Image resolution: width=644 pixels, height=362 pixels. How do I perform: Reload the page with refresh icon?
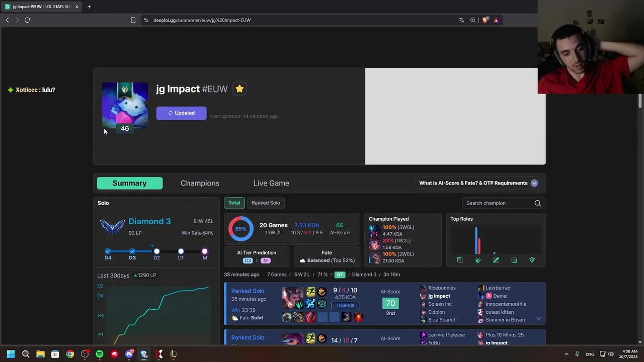pos(27,20)
